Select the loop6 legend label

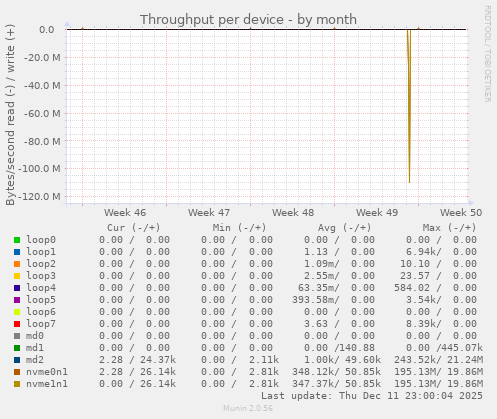click(41, 312)
